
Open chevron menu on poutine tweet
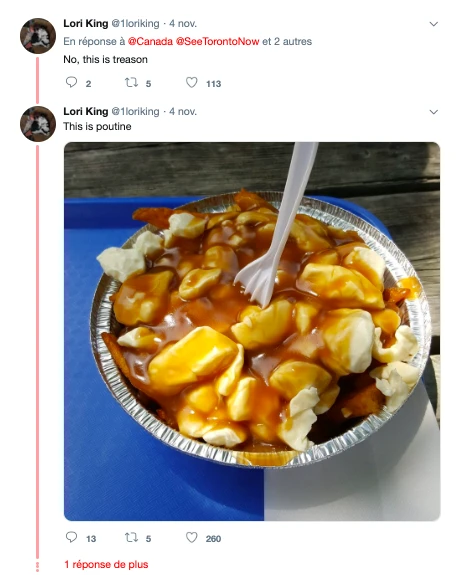[x=433, y=112]
